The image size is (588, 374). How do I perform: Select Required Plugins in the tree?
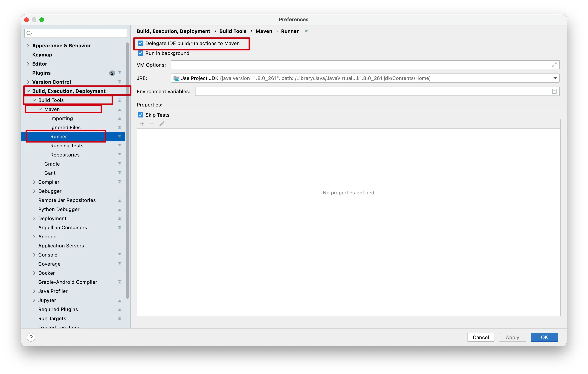58,309
